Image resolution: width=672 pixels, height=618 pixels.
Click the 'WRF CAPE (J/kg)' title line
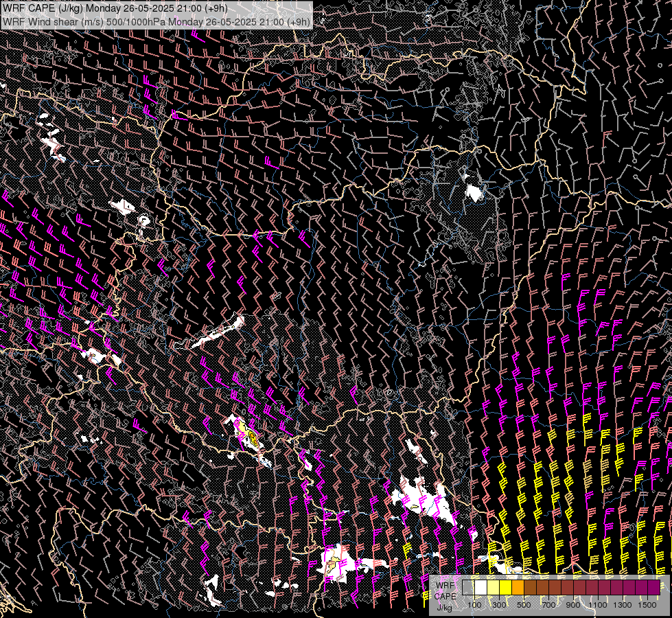(115, 8)
